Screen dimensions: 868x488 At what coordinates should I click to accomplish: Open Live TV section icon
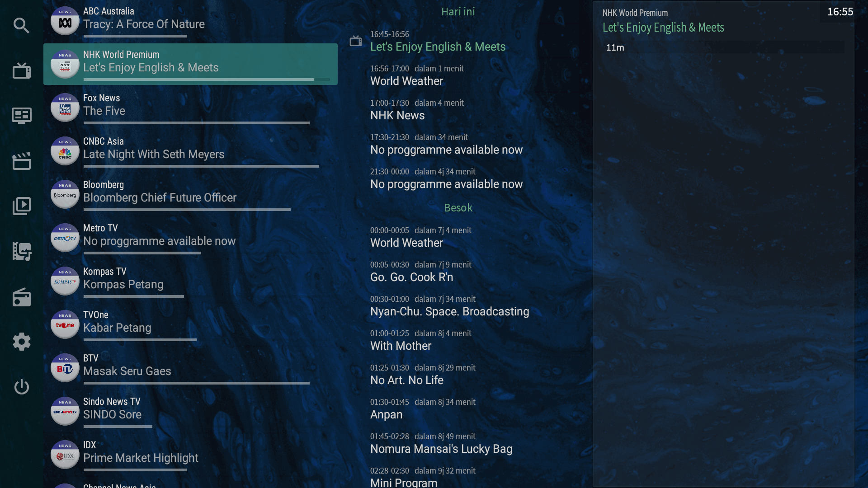[21, 70]
